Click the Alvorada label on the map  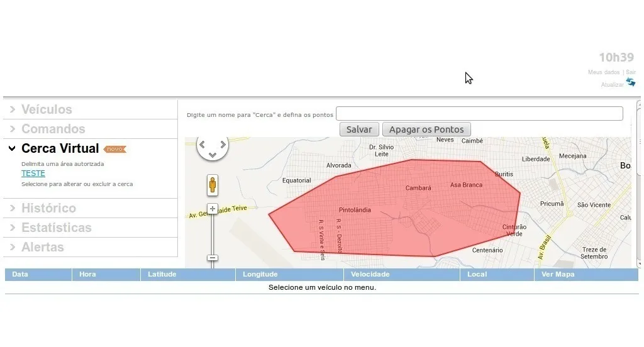(x=339, y=165)
